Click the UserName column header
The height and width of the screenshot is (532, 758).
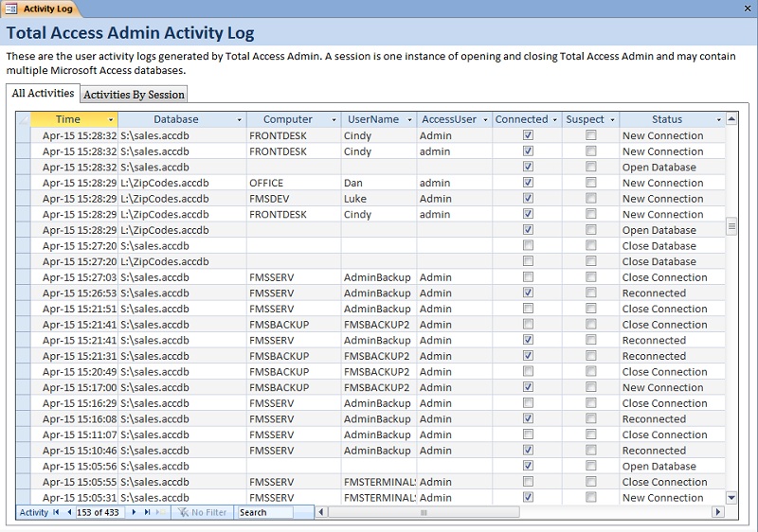[x=378, y=119]
